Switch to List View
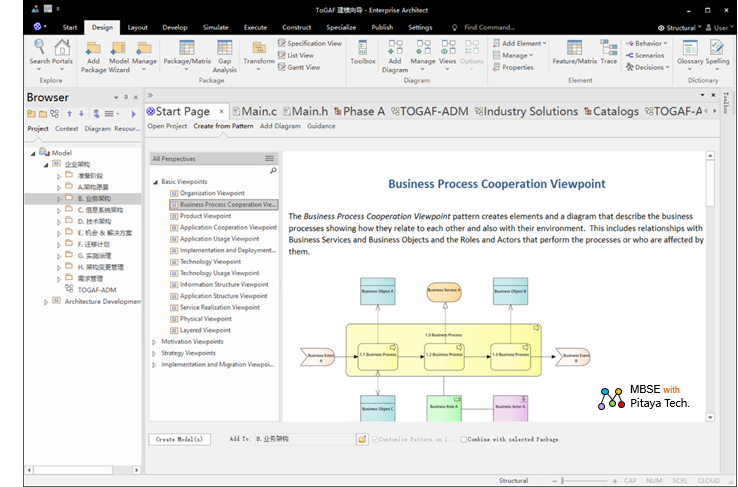 click(x=296, y=55)
